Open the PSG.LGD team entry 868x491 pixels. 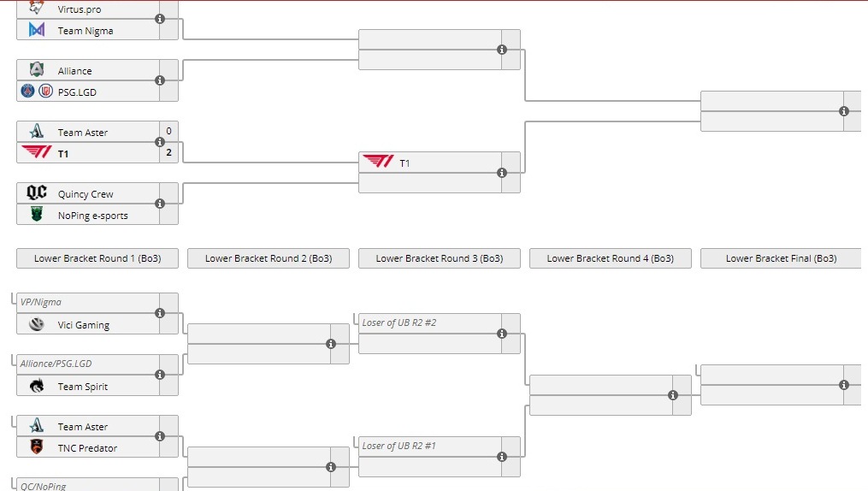click(77, 92)
